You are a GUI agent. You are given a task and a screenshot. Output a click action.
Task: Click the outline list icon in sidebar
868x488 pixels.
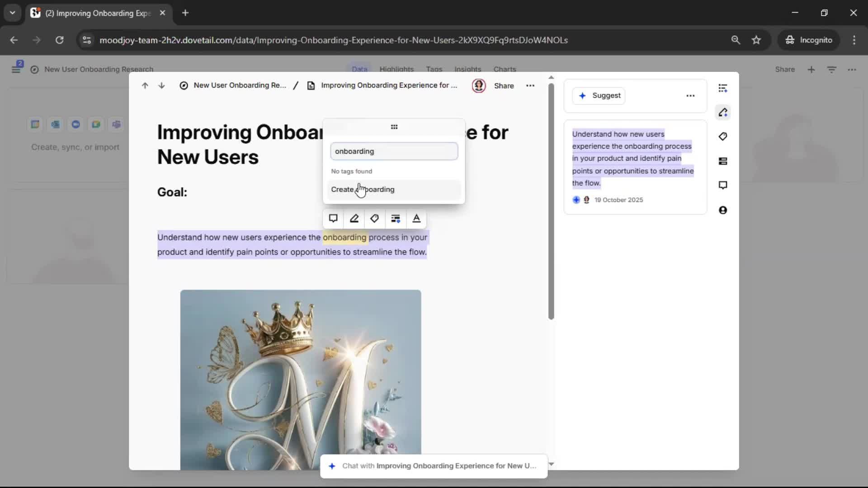[722, 88]
